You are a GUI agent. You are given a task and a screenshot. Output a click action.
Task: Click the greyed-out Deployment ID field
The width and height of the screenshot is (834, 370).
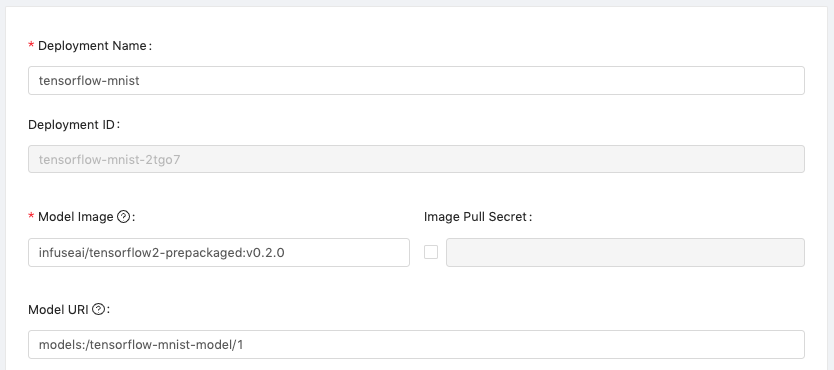(x=416, y=159)
